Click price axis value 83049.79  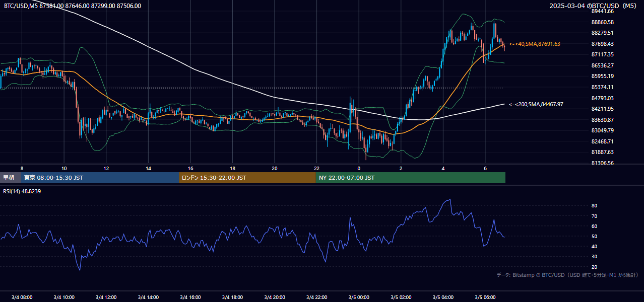(x=602, y=130)
